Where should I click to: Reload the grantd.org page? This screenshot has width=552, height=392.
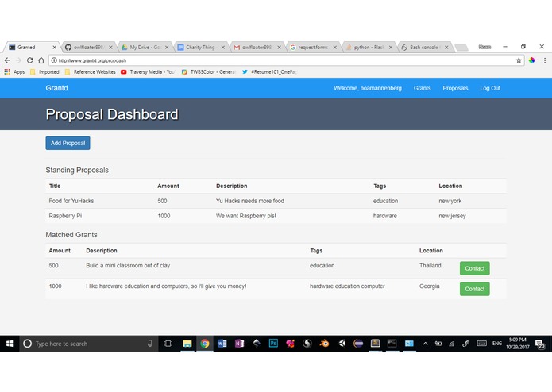click(x=30, y=60)
